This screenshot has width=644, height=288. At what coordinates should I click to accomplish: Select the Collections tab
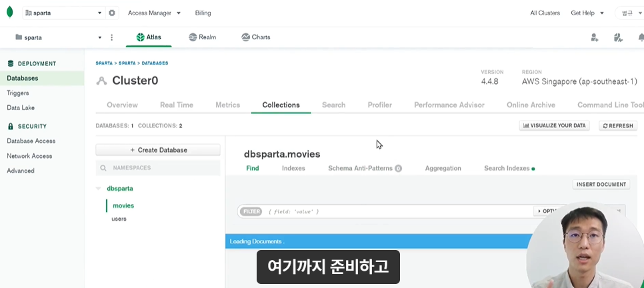[x=281, y=105]
